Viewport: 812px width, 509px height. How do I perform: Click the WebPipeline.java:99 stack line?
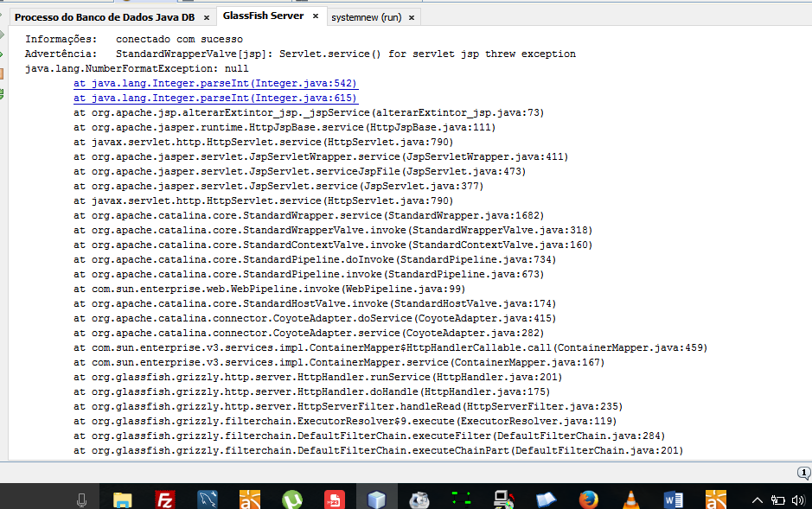pos(269,289)
